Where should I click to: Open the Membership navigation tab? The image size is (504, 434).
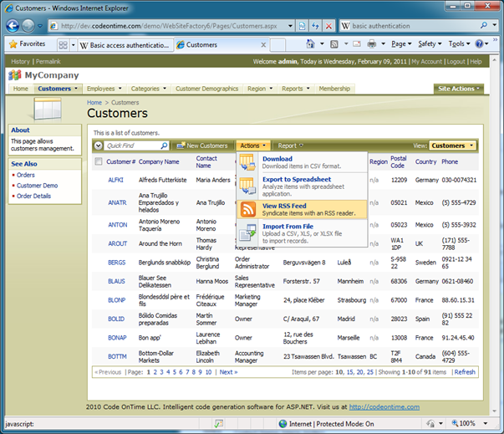(334, 89)
